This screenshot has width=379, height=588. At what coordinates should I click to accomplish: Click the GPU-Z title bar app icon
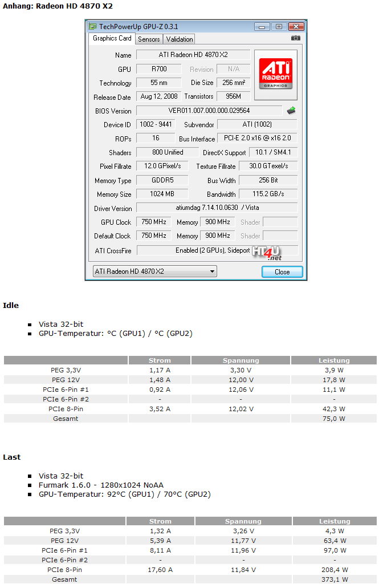tap(92, 26)
